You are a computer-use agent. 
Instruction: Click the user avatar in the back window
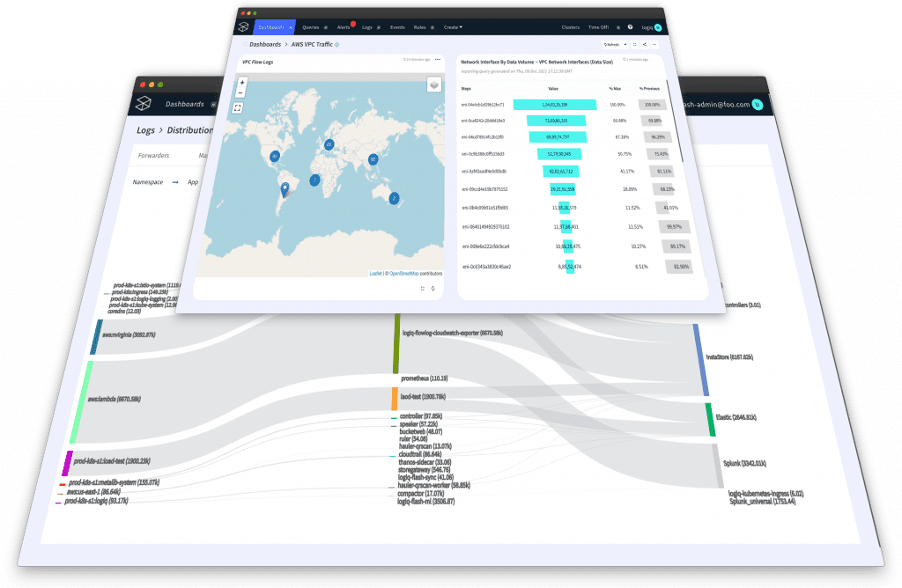[758, 105]
